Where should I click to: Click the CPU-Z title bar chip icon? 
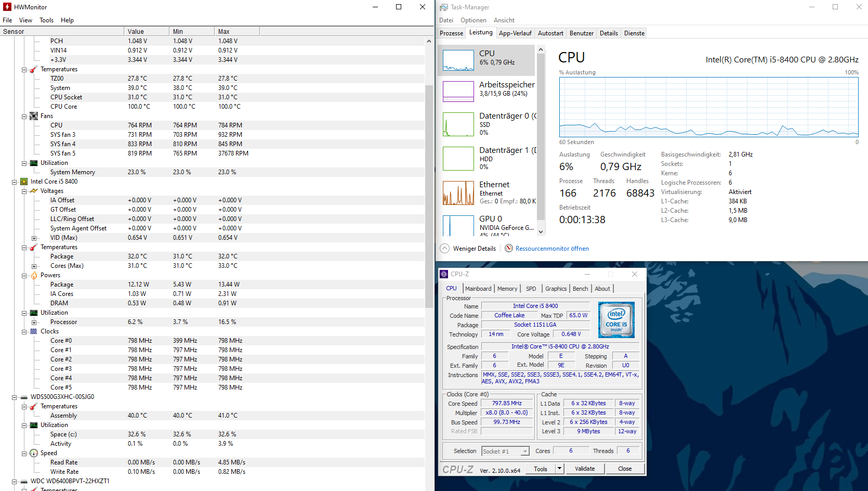pyautogui.click(x=444, y=274)
